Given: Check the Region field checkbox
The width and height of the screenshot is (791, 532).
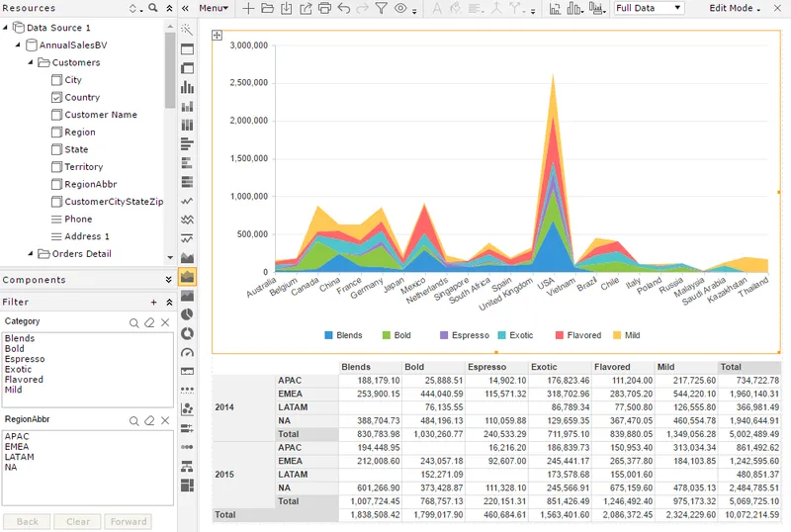Looking at the screenshot, I should [56, 133].
